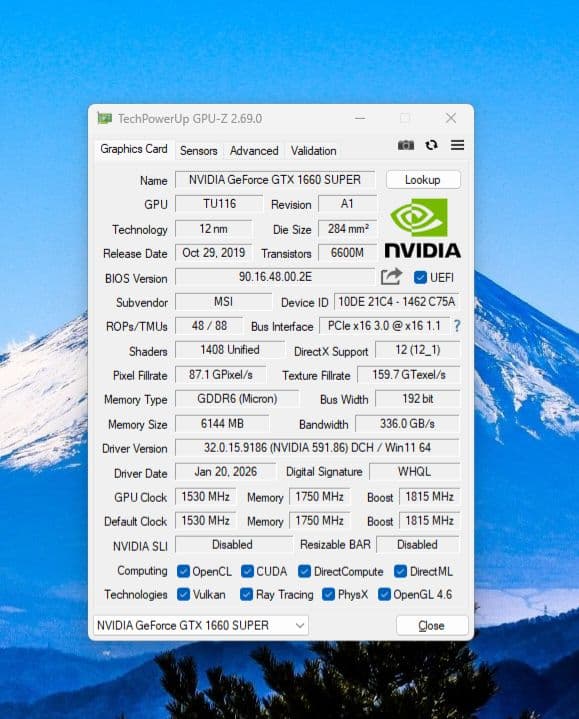
Task: Click the Subvendor value MSI
Action: click(223, 302)
